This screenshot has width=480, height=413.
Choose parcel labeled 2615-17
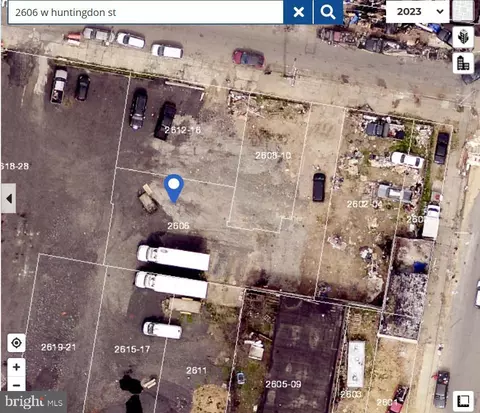132,349
